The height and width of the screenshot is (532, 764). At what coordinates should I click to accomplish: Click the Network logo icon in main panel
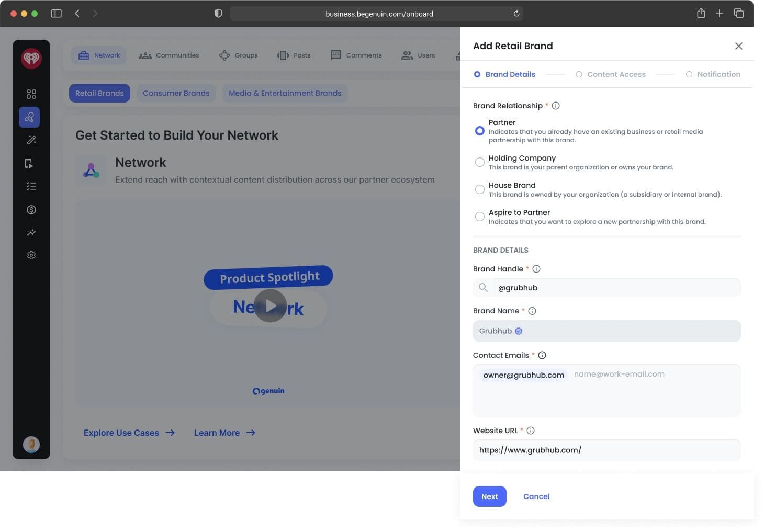point(91,171)
